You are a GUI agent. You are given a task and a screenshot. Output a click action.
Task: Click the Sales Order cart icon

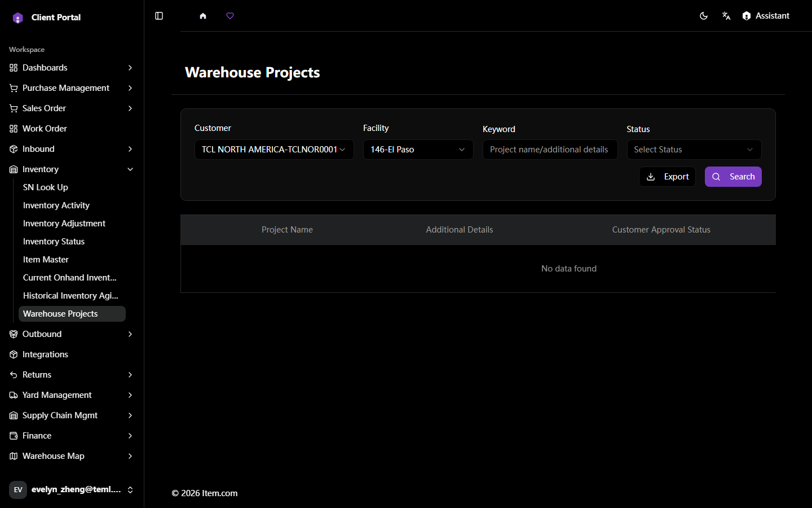point(14,108)
